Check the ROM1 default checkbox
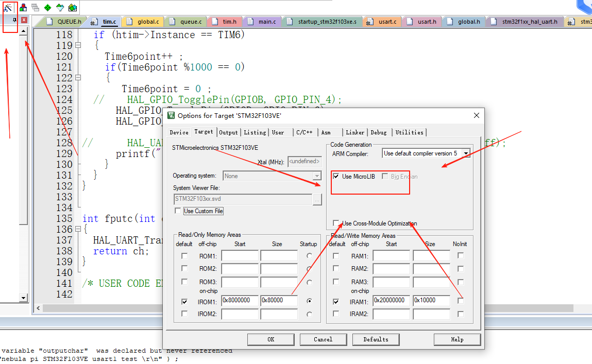 click(184, 256)
